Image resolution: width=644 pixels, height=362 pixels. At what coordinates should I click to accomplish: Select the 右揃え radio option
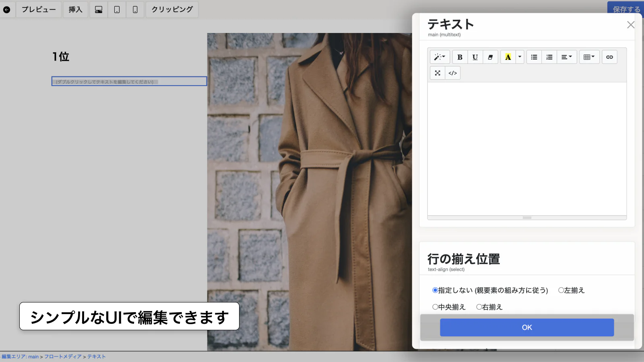point(479,307)
